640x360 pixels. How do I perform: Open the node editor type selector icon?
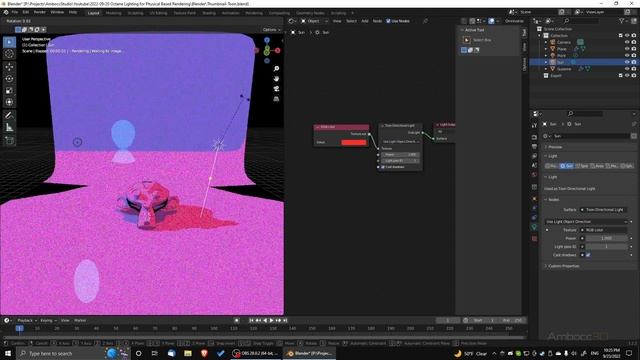(x=291, y=21)
